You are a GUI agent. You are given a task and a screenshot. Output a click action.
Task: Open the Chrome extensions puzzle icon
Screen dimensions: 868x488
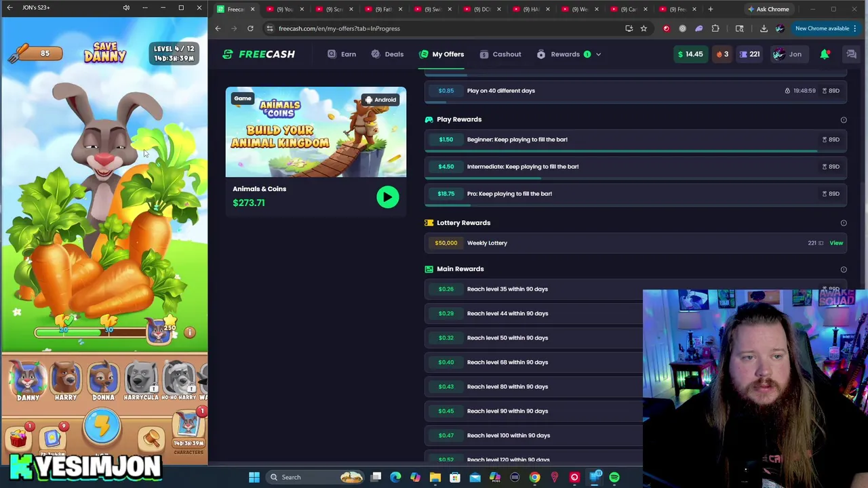click(x=715, y=28)
